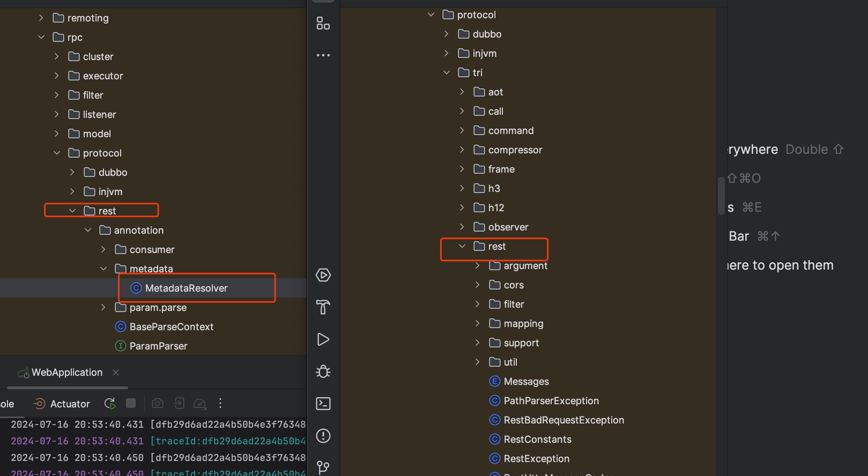Click the BaseParseContext class icon
The height and width of the screenshot is (476, 868).
pyautogui.click(x=121, y=326)
